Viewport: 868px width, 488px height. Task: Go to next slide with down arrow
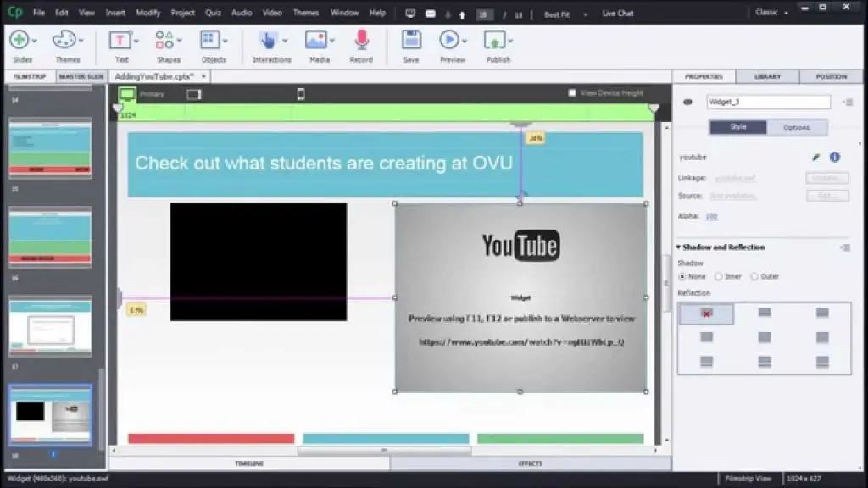pos(448,15)
